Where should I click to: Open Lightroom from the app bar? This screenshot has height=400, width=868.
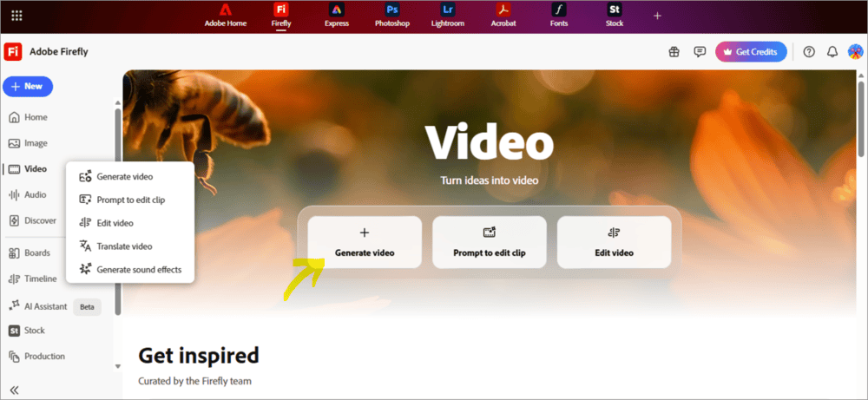447,16
